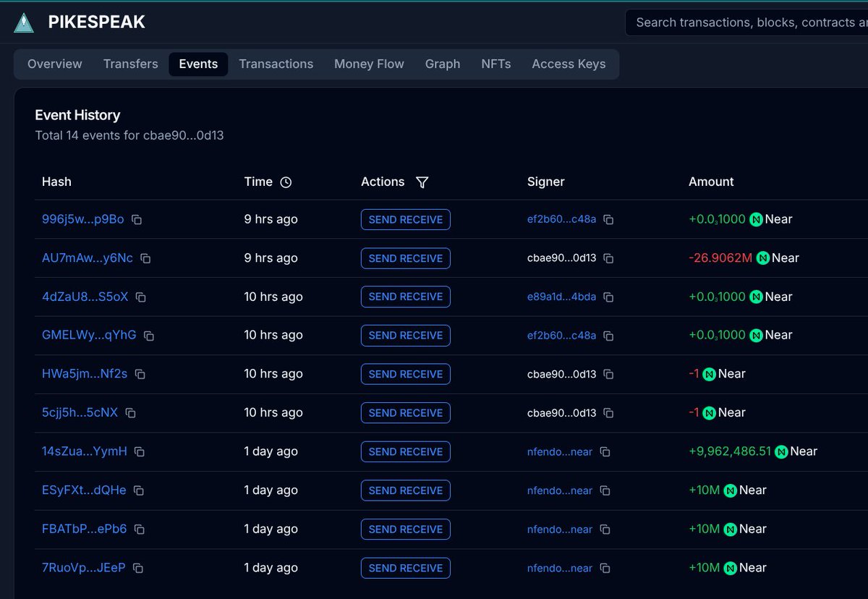Copy signer in HWa5jm...Nf2s row
This screenshot has height=599, width=868.
click(x=608, y=375)
